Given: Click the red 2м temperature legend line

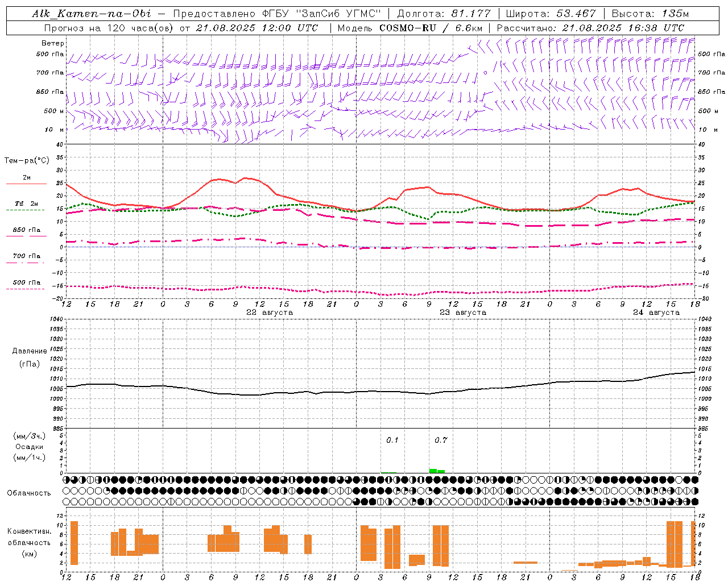Looking at the screenshot, I should tap(26, 184).
